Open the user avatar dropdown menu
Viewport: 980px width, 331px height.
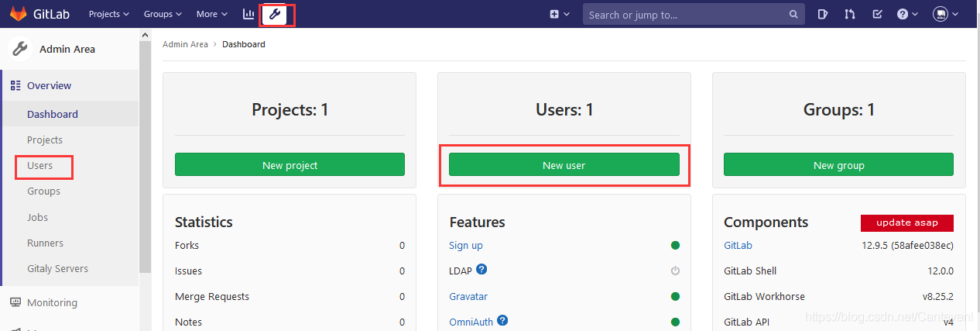(946, 14)
